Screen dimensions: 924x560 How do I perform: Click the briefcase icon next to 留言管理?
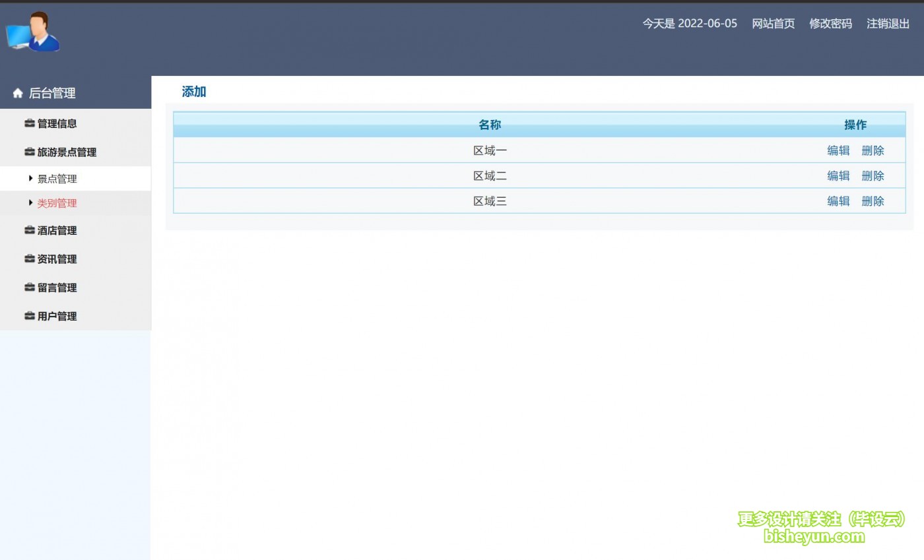pyautogui.click(x=29, y=287)
